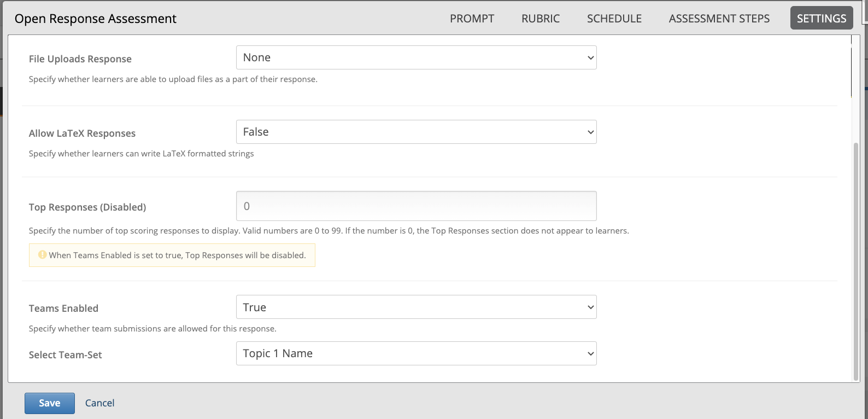Expand the Allow LaTeX Responses dropdown

(x=416, y=132)
